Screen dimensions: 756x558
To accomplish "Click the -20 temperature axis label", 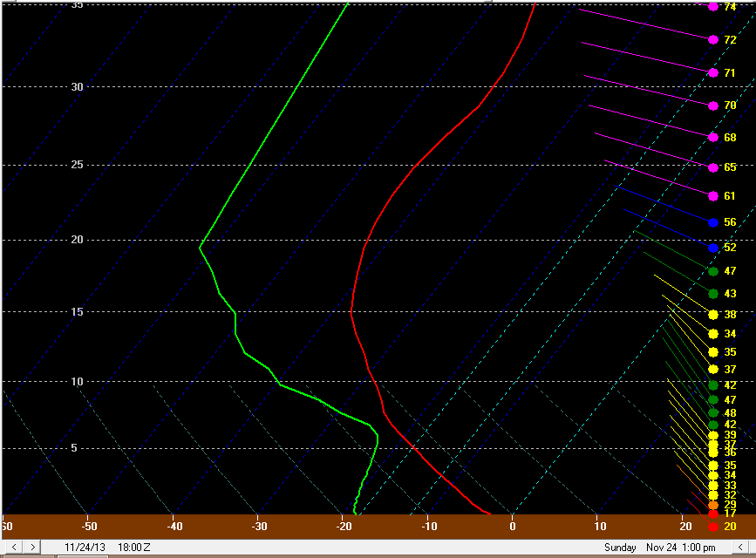I will point(344,526).
